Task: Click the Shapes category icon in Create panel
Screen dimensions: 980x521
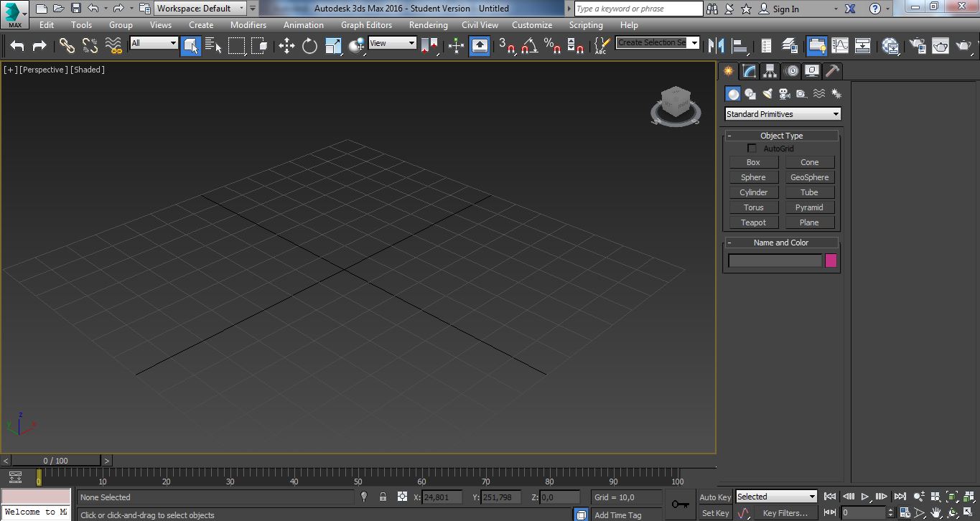Action: 750,94
